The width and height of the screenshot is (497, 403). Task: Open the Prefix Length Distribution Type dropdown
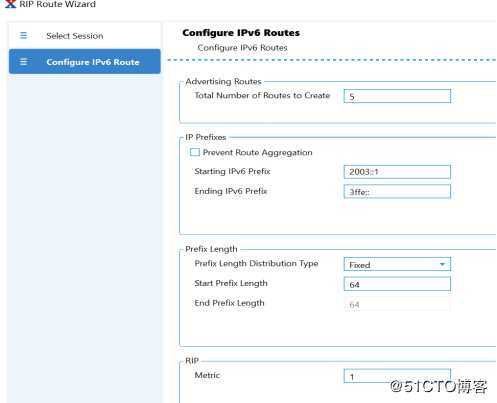coord(397,264)
